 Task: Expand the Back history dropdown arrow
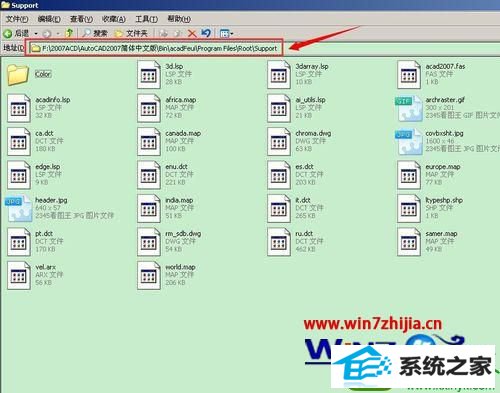(36, 34)
